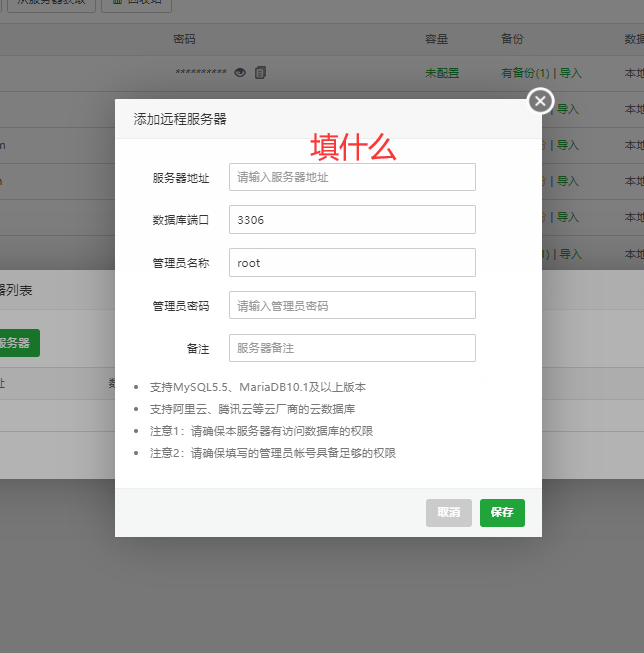Click the 注意2 admin account privileges note

tap(273, 453)
